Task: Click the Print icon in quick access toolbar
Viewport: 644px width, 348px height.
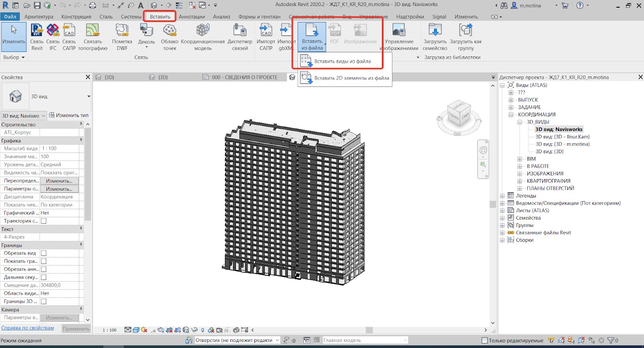Action: (93, 5)
